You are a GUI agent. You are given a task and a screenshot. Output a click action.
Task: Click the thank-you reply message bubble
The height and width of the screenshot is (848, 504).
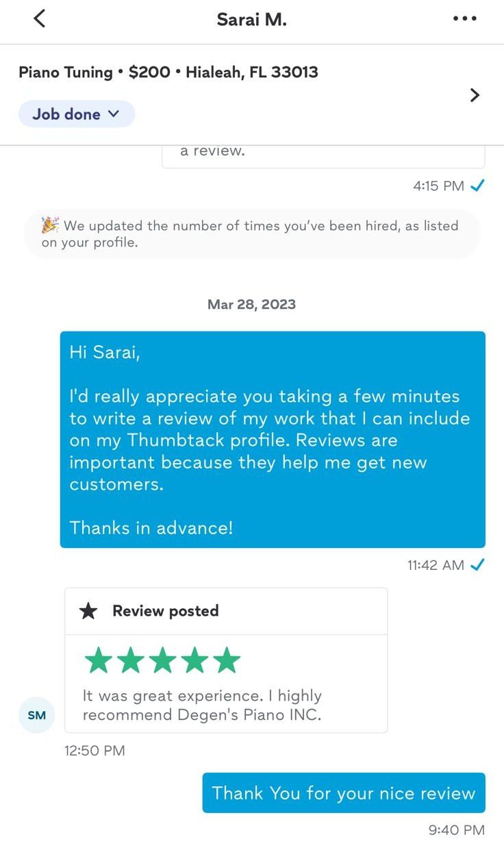(344, 793)
